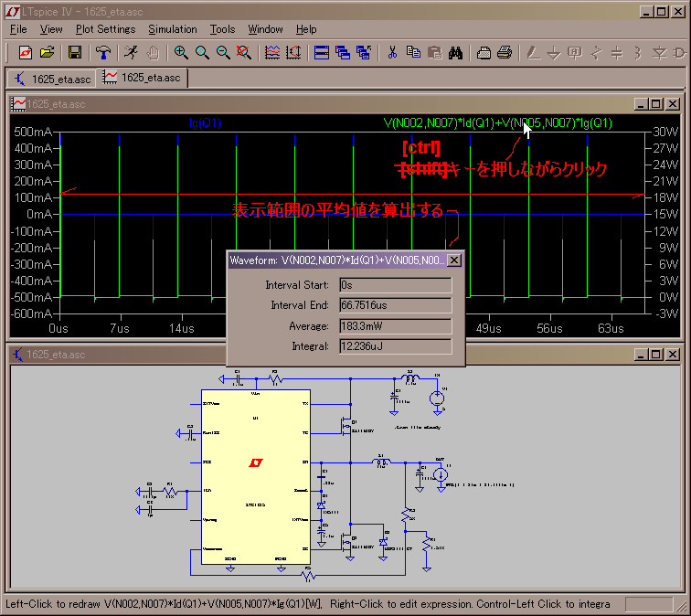This screenshot has height=616, width=691.
Task: Click the Run simulation icon
Action: pos(132,52)
